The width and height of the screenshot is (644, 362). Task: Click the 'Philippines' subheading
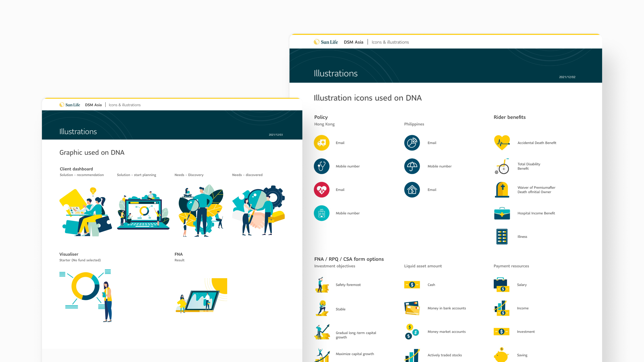tap(414, 124)
